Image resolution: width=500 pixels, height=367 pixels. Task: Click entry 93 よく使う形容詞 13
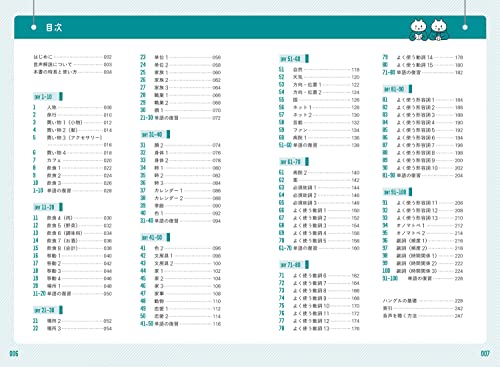click(x=423, y=218)
